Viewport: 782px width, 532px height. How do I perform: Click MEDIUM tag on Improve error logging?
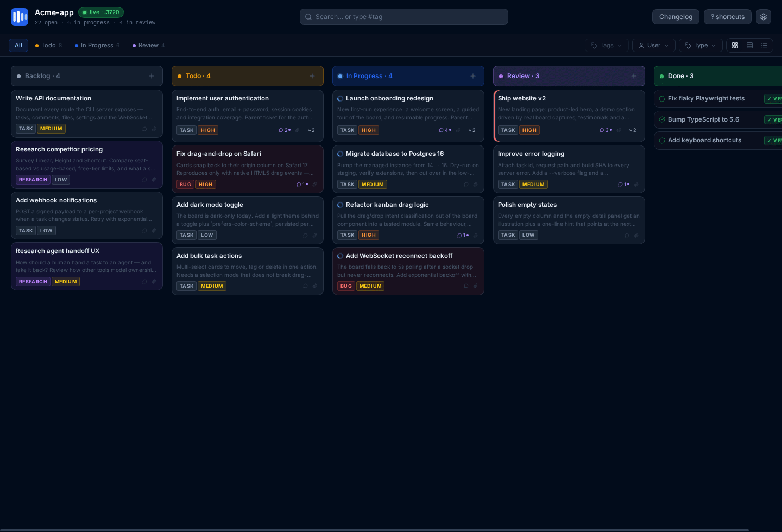click(533, 185)
